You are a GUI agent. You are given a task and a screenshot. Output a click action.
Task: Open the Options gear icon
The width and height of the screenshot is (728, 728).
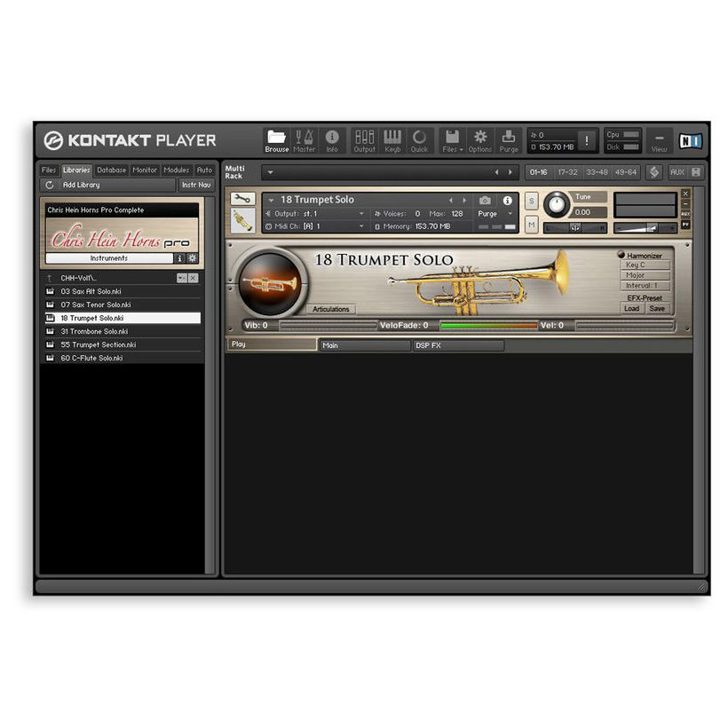(x=480, y=140)
